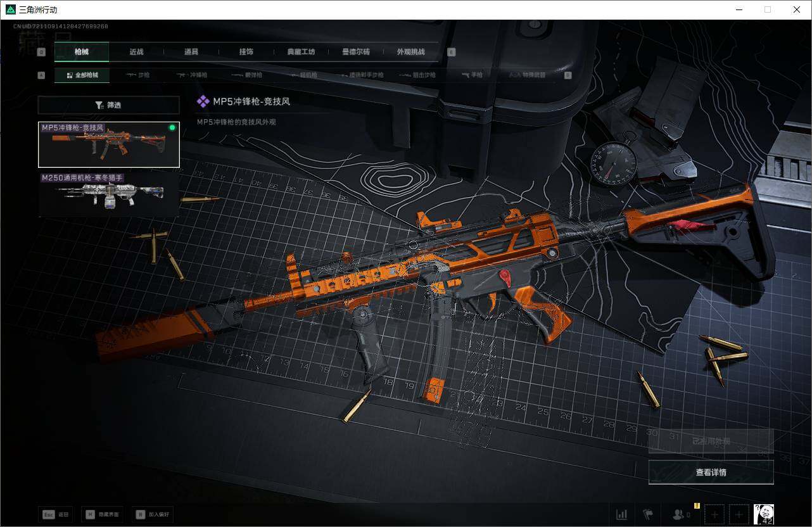Close the 三角洲行动 window
The image size is (812, 527).
tap(797, 10)
